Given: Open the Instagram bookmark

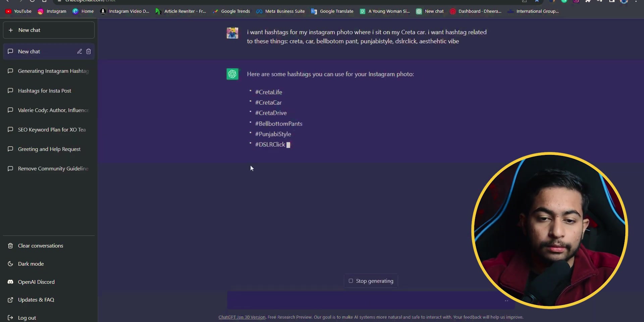Looking at the screenshot, I should click(x=52, y=11).
